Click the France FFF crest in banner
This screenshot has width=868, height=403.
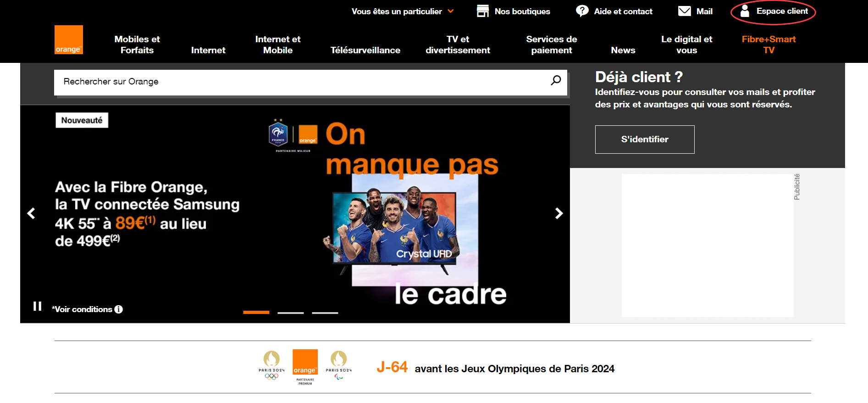coord(278,134)
